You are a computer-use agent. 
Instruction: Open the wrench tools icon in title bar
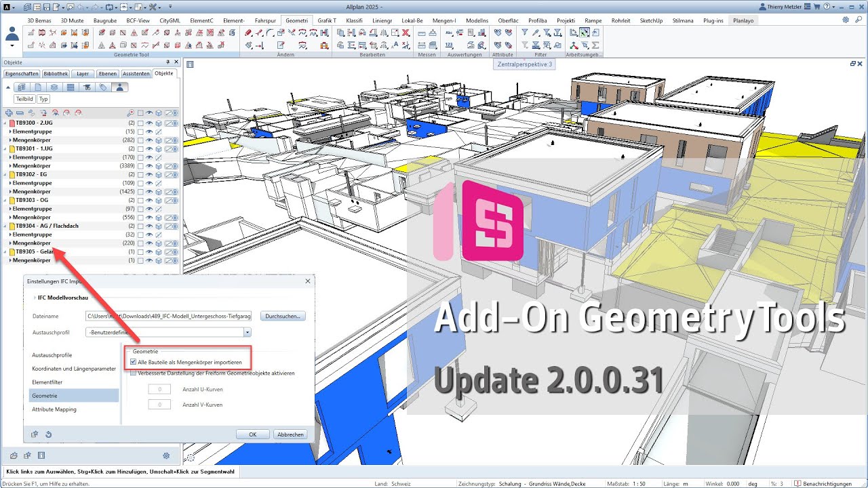[153, 7]
